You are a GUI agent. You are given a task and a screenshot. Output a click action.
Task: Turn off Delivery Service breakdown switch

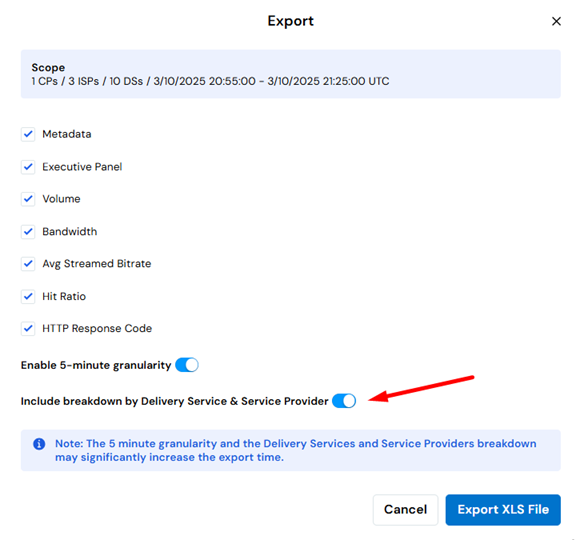coord(344,401)
